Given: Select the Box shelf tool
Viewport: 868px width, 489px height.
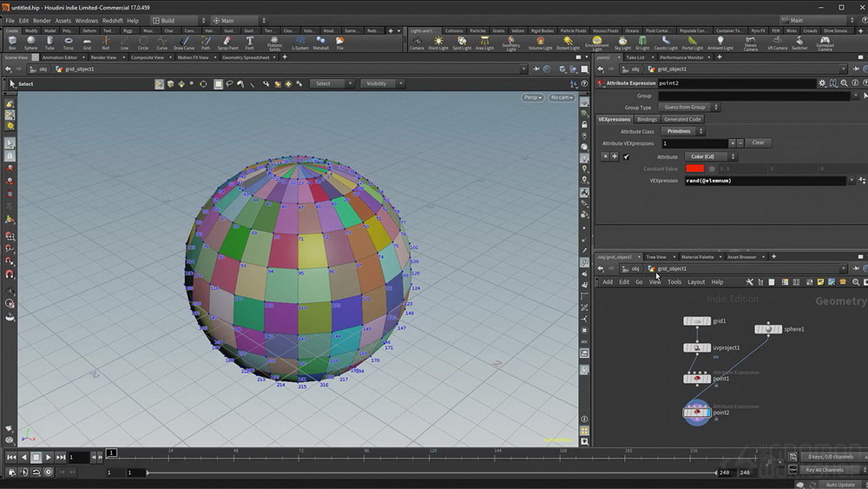Looking at the screenshot, I should click(12, 43).
